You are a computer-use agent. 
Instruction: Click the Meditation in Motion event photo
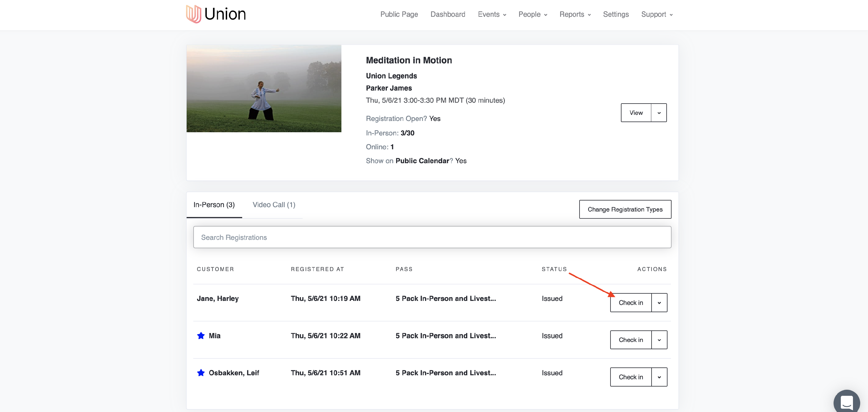click(x=264, y=89)
